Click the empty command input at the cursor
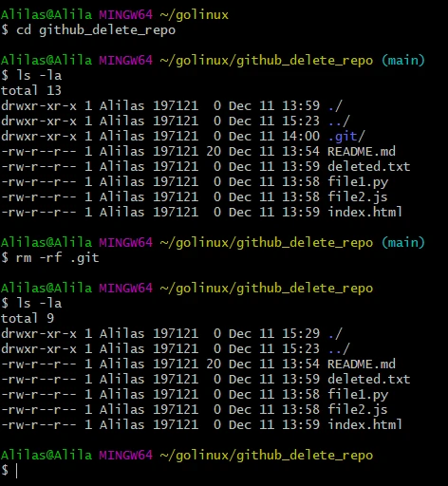Viewport: 448px width, 486px height. (x=17, y=471)
